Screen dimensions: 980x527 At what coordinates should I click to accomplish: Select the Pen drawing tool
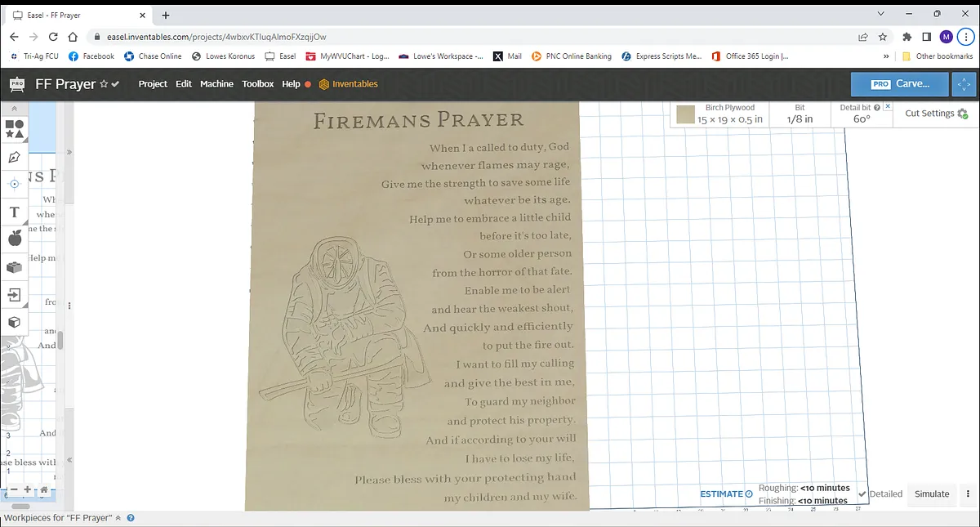point(15,157)
